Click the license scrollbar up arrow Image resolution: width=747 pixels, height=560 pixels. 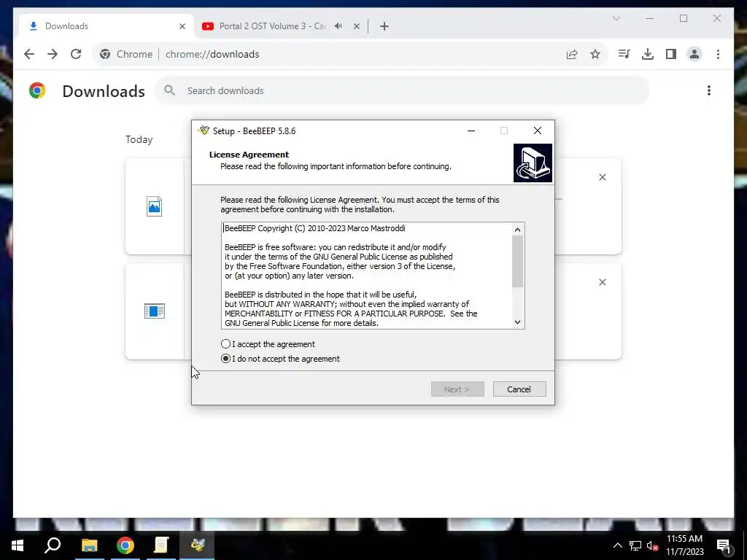click(x=518, y=230)
